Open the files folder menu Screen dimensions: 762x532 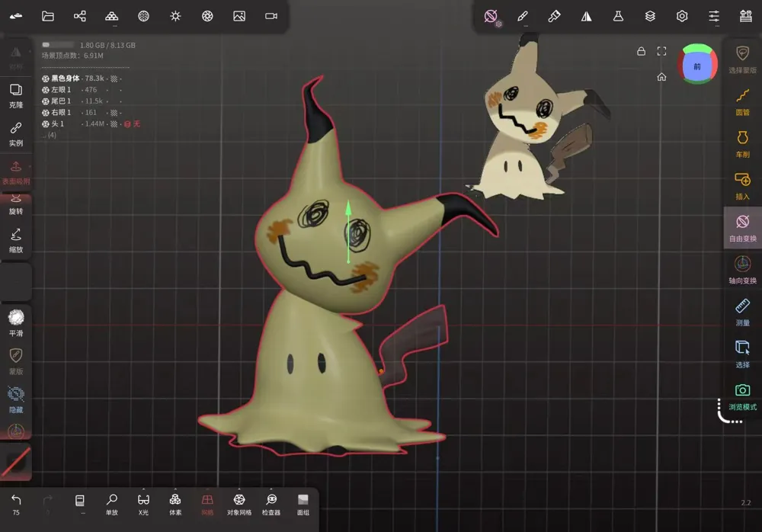pos(47,16)
